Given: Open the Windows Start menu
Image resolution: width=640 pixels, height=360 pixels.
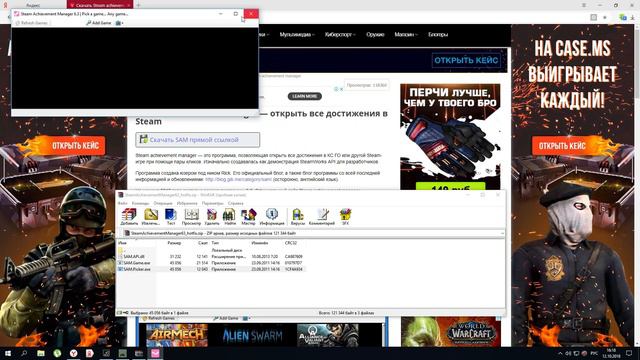Looking at the screenshot, I should point(8,353).
